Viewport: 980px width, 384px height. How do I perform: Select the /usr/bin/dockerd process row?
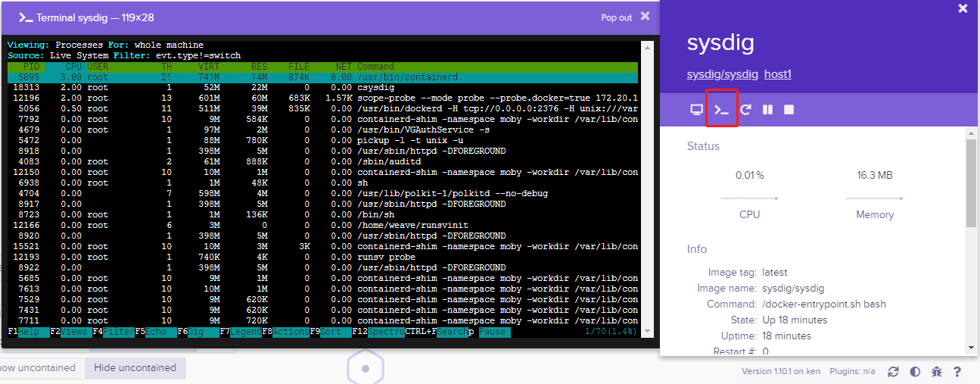pos(323,109)
